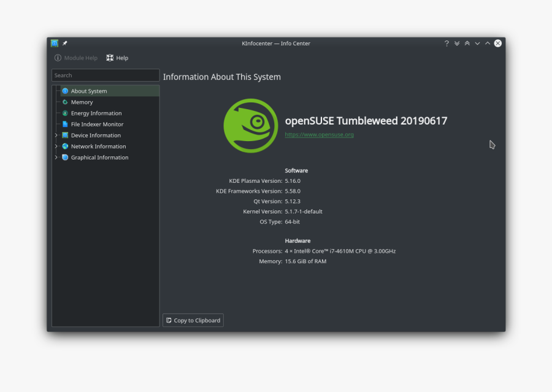
Task: Expand the Network Information tree entry
Action: (x=57, y=146)
